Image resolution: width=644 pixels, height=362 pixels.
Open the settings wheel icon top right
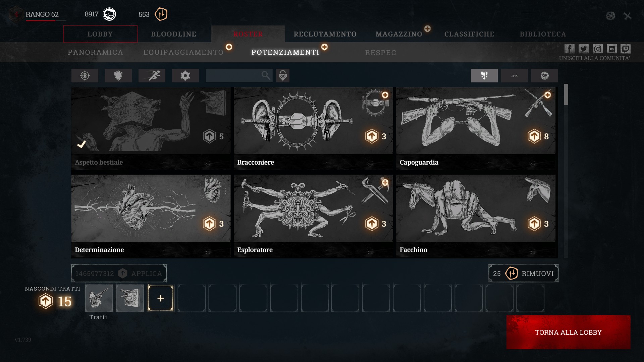tap(610, 16)
